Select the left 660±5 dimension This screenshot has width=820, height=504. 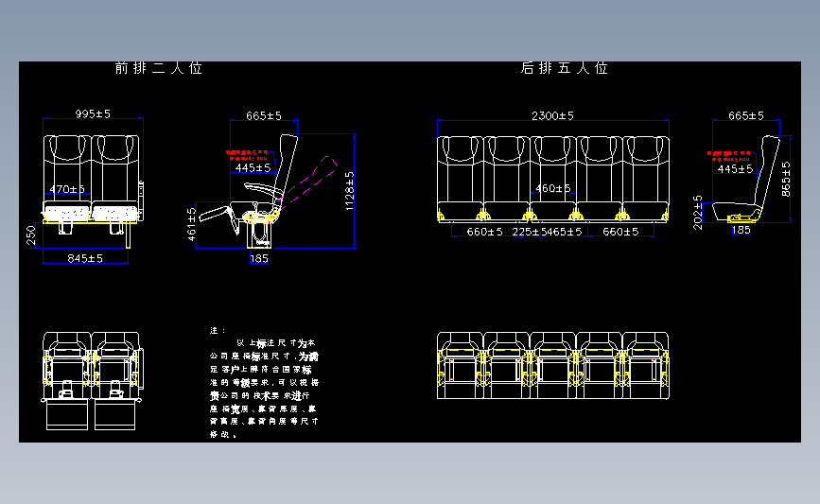point(485,232)
